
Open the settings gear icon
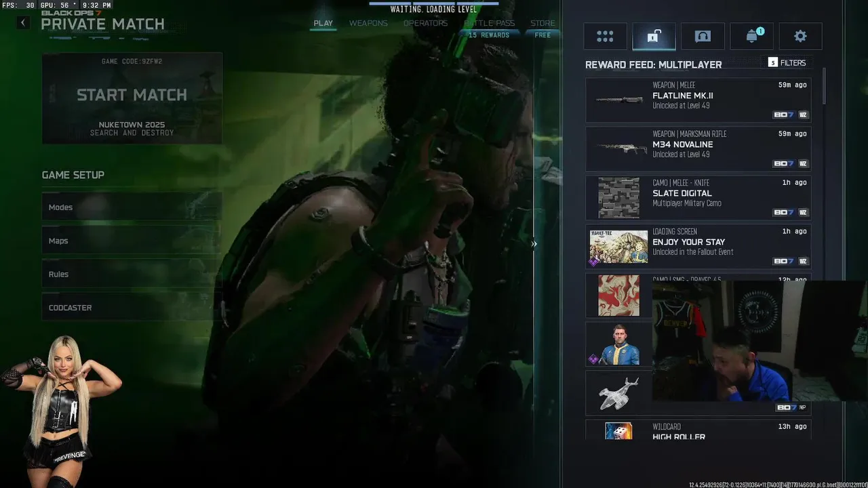800,37
